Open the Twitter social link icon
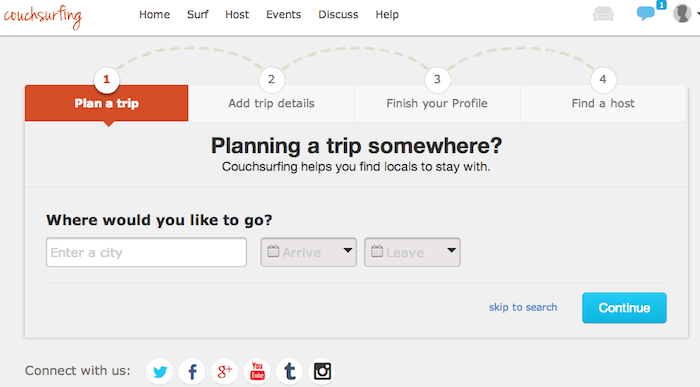 (159, 371)
